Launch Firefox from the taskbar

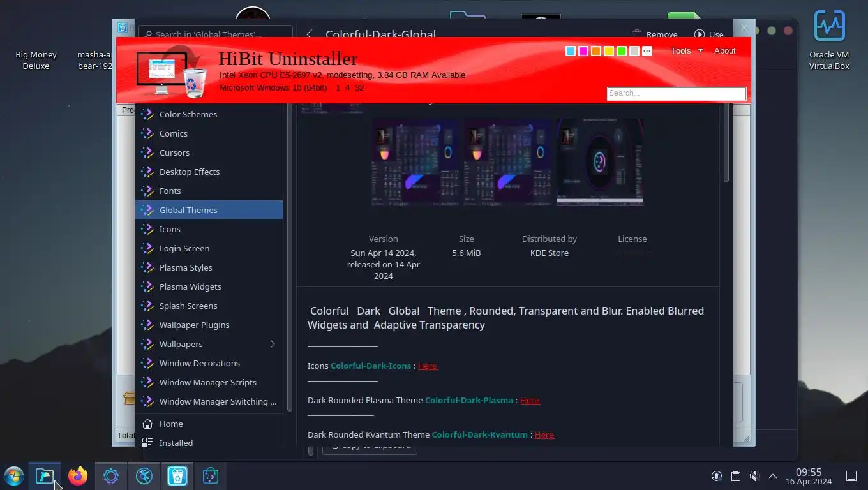coord(78,476)
